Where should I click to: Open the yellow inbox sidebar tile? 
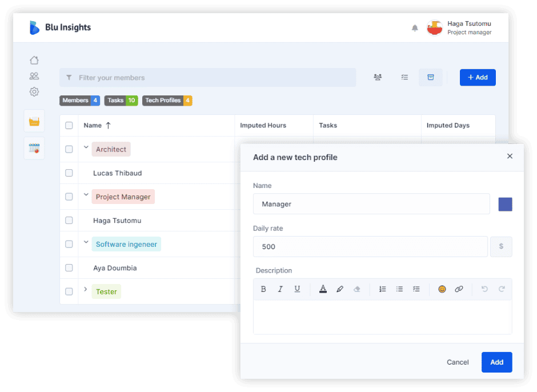click(34, 121)
